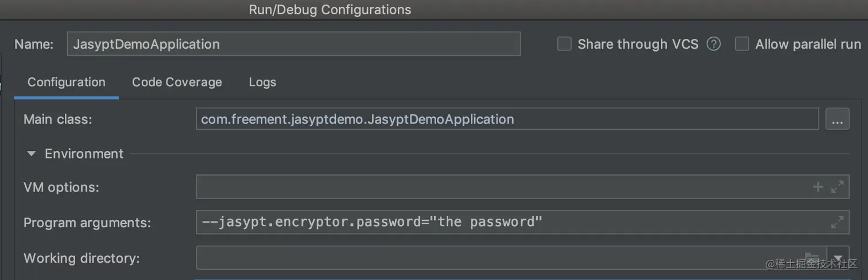This screenshot has height=280, width=868.
Task: Expand the VM options field editor
Action: coord(838,187)
